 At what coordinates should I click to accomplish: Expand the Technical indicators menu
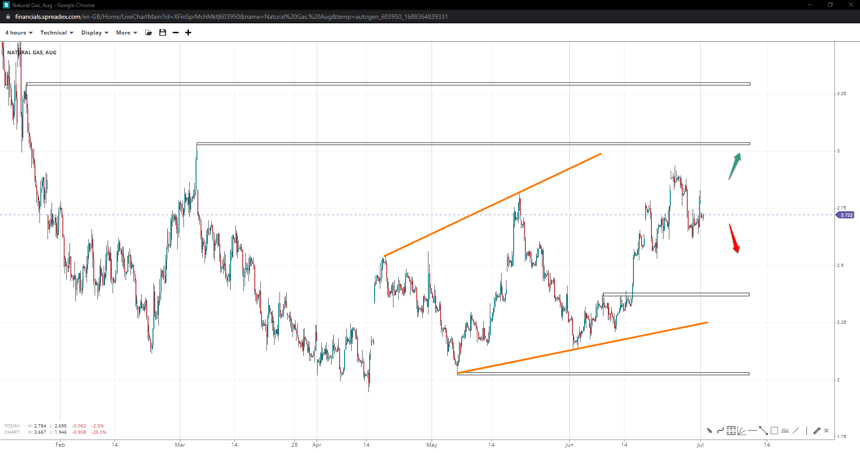[56, 33]
